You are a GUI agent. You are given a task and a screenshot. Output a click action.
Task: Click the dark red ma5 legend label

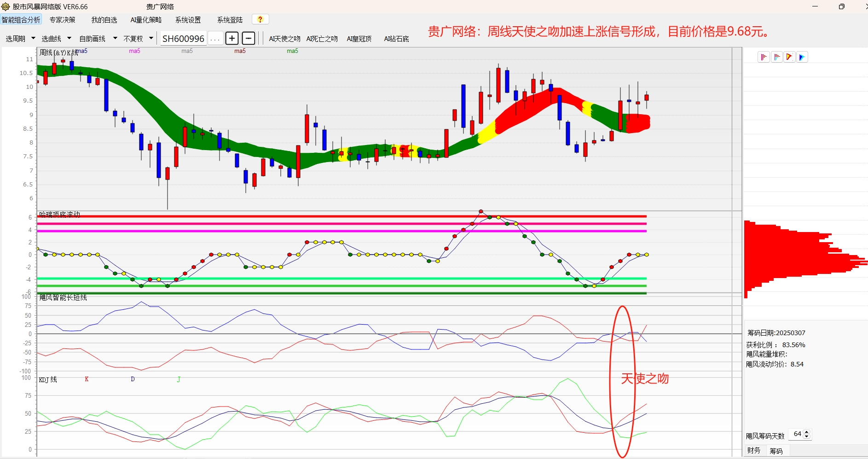click(x=240, y=51)
